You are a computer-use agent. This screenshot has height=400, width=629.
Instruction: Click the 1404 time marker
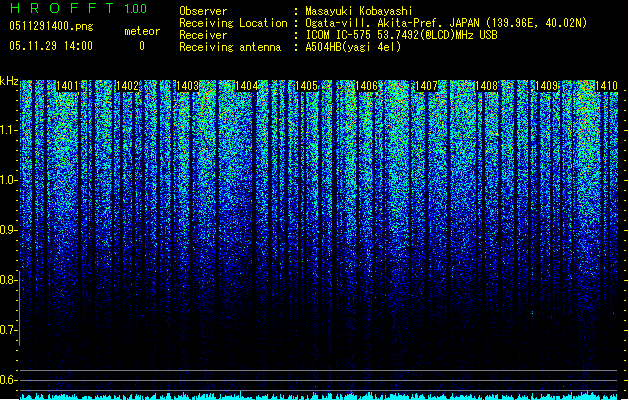[x=246, y=86]
